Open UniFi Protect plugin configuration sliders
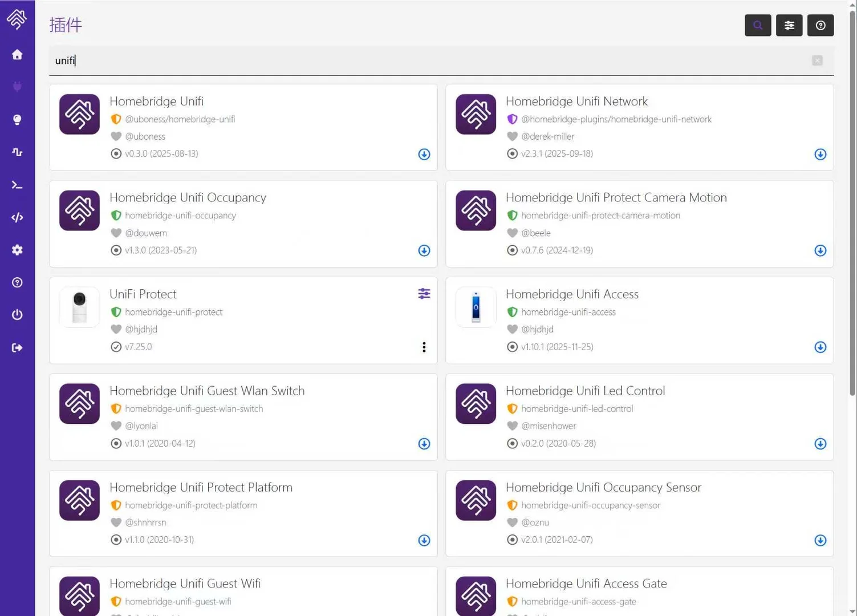This screenshot has width=857, height=616. tap(424, 294)
